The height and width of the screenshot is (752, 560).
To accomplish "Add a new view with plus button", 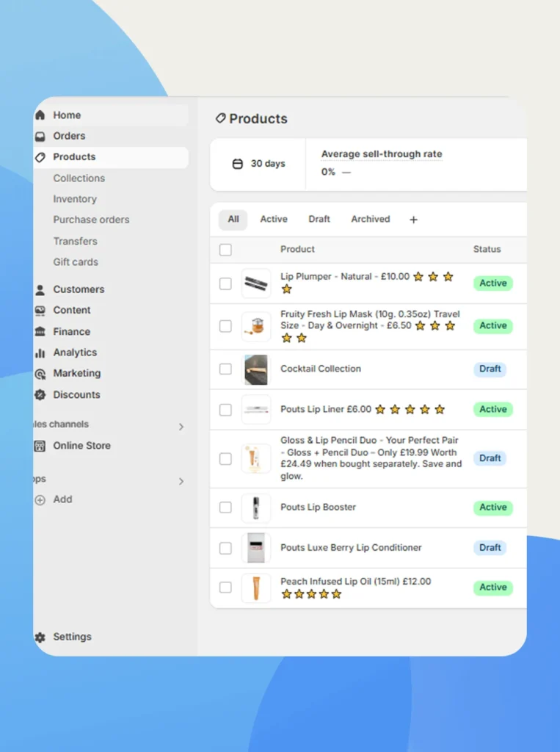I will tap(413, 220).
